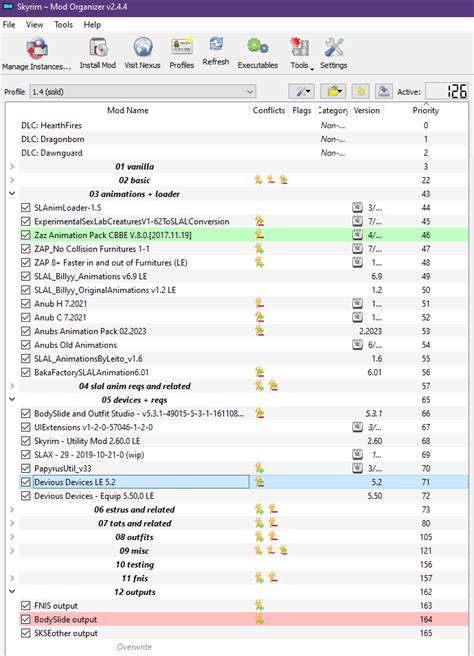Open the Profile dropdown 1.4 (sold)
The image size is (474, 656).
(142, 91)
